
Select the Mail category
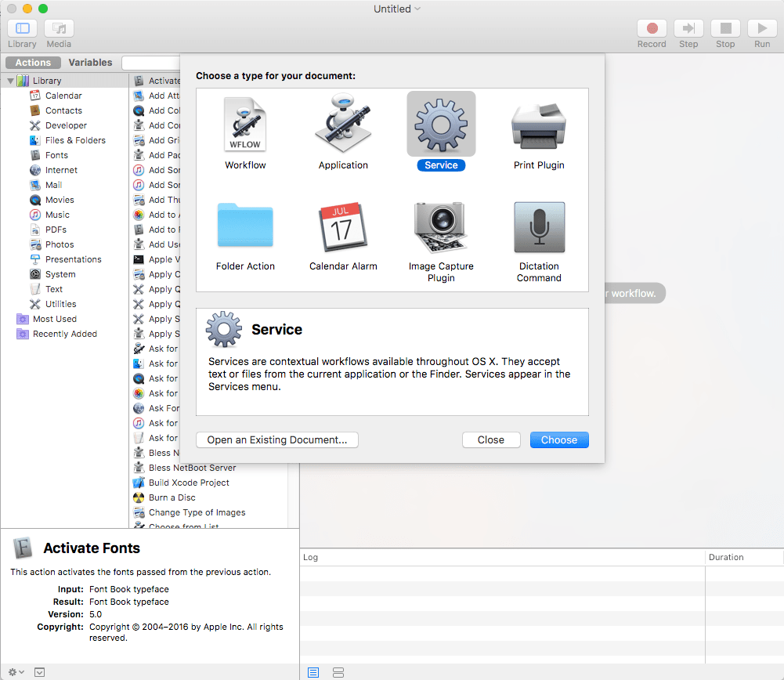pyautogui.click(x=53, y=185)
